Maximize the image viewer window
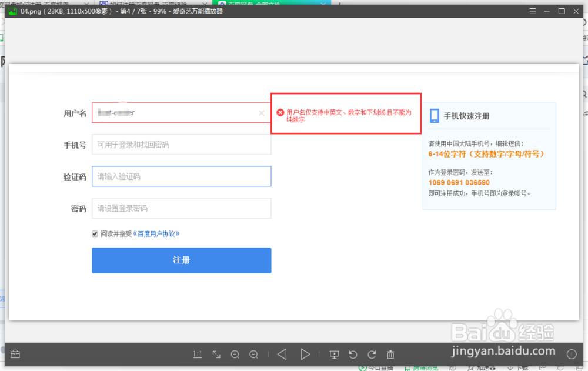The image size is (588, 371). 562,11
